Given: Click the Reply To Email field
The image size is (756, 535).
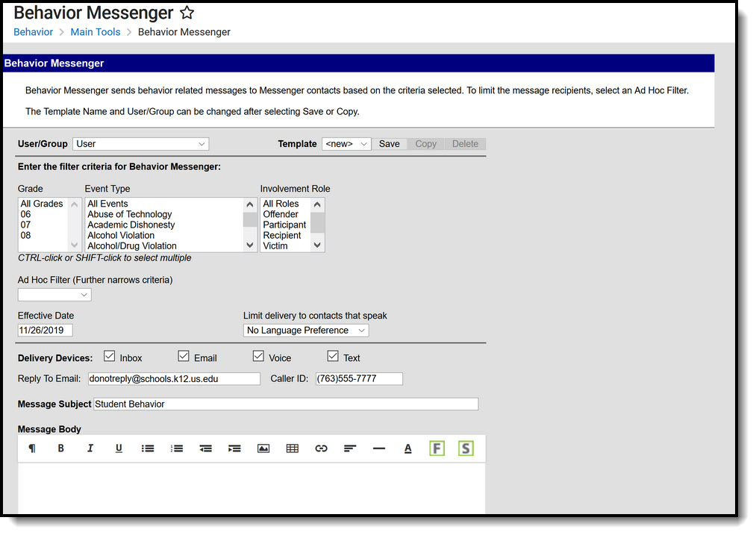Looking at the screenshot, I should tap(174, 379).
